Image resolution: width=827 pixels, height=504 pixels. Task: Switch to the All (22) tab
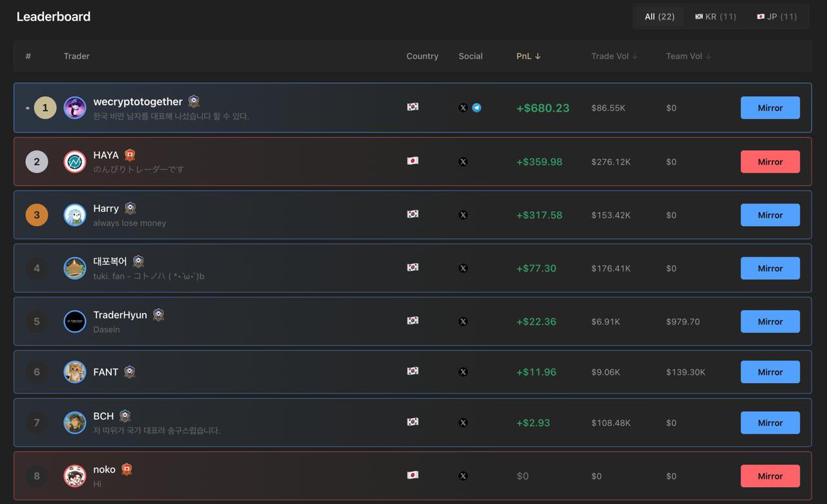tap(660, 17)
